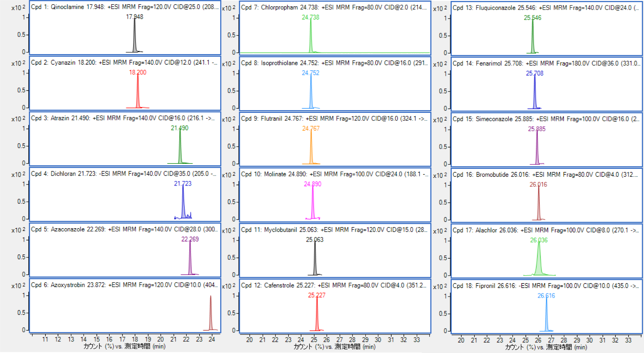This screenshot has height=353, width=644.
Task: Select the Cpd 16 Bromobutide chromatogram title
Action: 545,174
